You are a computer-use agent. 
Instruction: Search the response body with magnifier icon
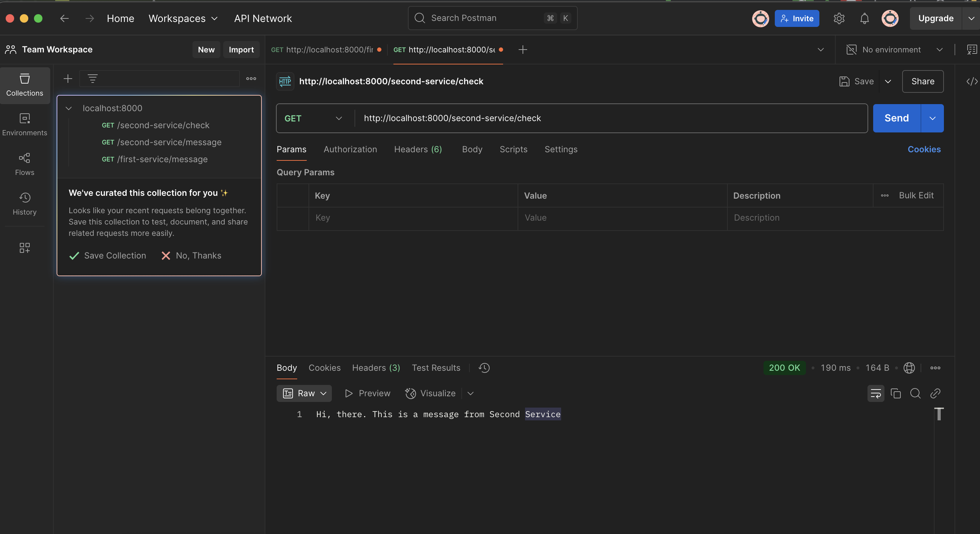click(x=915, y=393)
